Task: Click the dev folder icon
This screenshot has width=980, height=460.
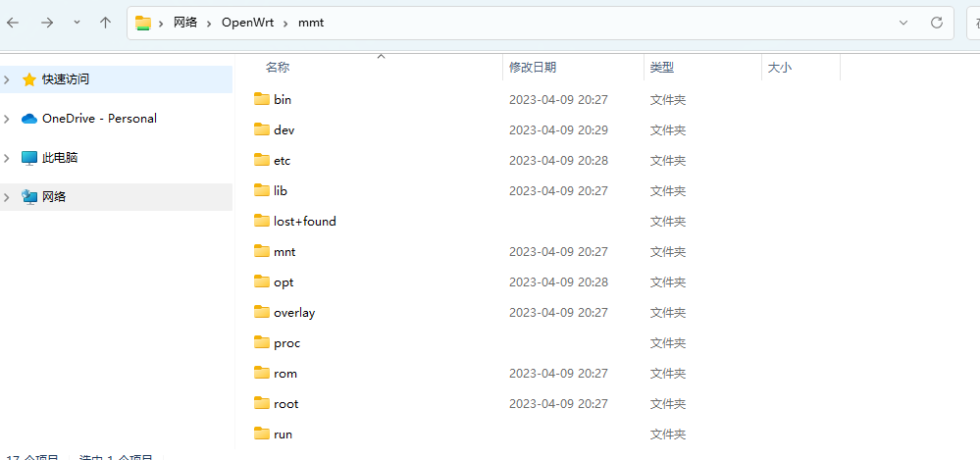Action: tap(262, 129)
